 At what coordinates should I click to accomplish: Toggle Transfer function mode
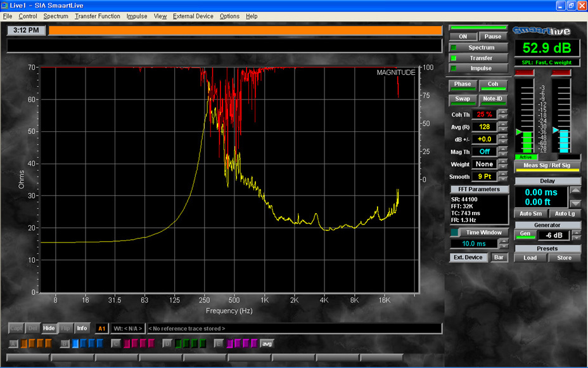(x=481, y=58)
